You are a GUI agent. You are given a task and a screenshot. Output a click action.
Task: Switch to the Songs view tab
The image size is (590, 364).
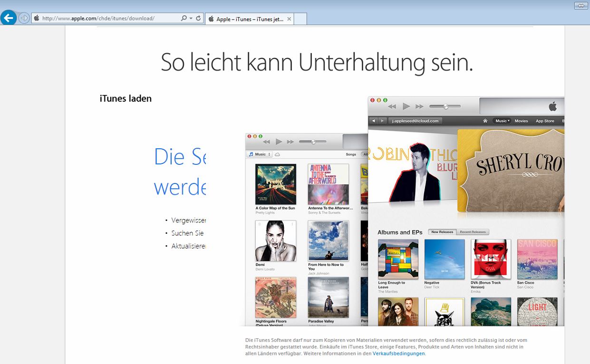coord(351,154)
